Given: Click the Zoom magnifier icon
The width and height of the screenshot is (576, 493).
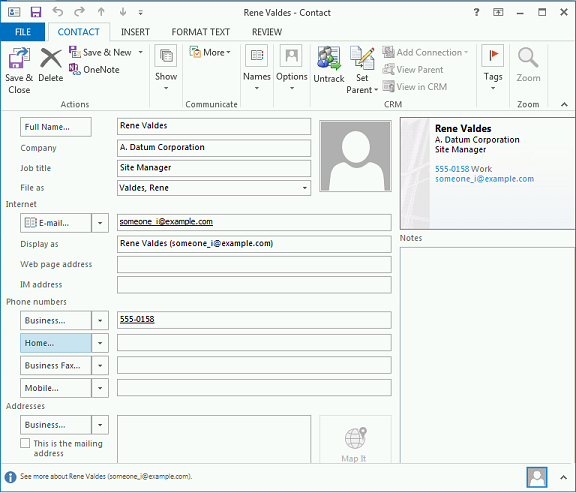Looking at the screenshot, I should click(x=528, y=57).
